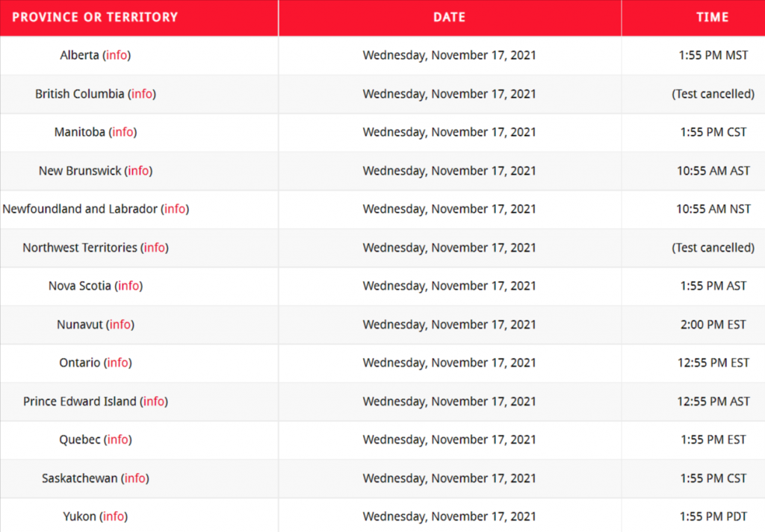The image size is (765, 532).
Task: Click the date in the Ontario row
Action: (449, 363)
